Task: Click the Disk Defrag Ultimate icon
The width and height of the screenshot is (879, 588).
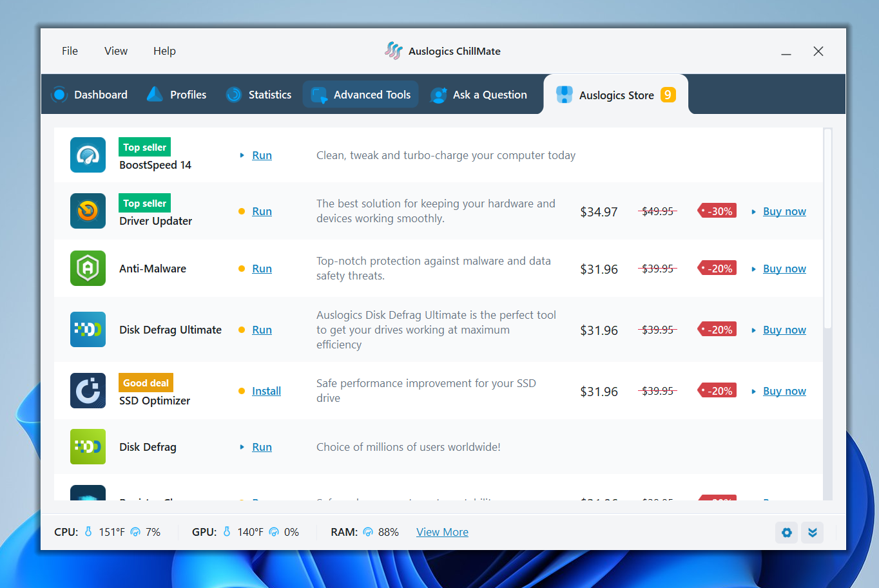Action: click(88, 329)
